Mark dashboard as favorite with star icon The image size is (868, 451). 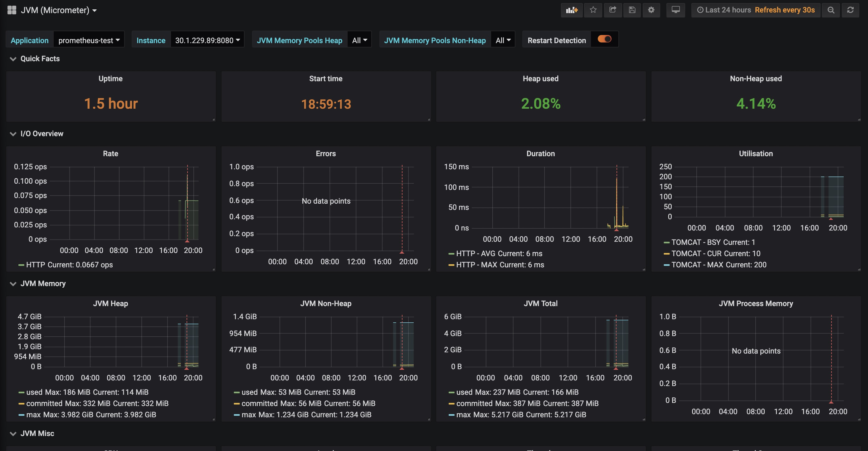click(593, 10)
